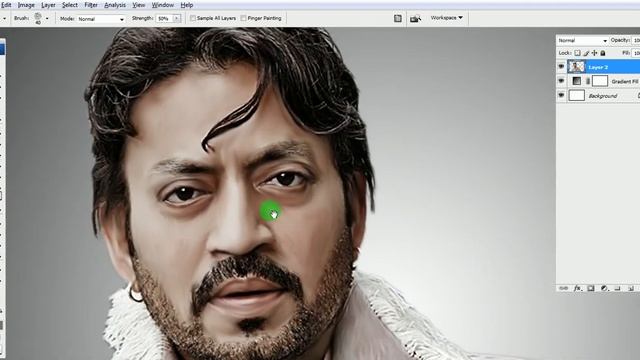The image size is (640, 360).
Task: Select the Background layer name
Action: (x=603, y=96)
